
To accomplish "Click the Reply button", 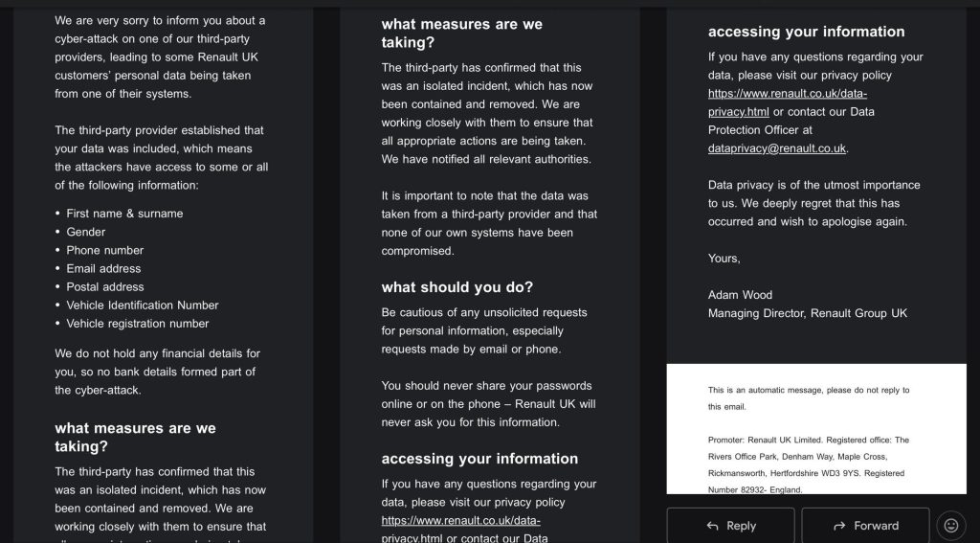I will tap(730, 526).
